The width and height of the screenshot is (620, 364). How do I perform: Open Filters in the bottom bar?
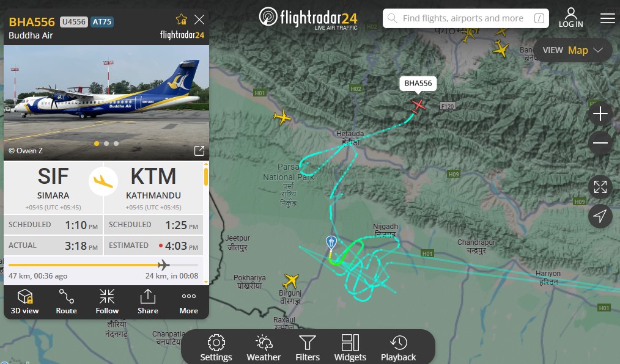point(307,348)
